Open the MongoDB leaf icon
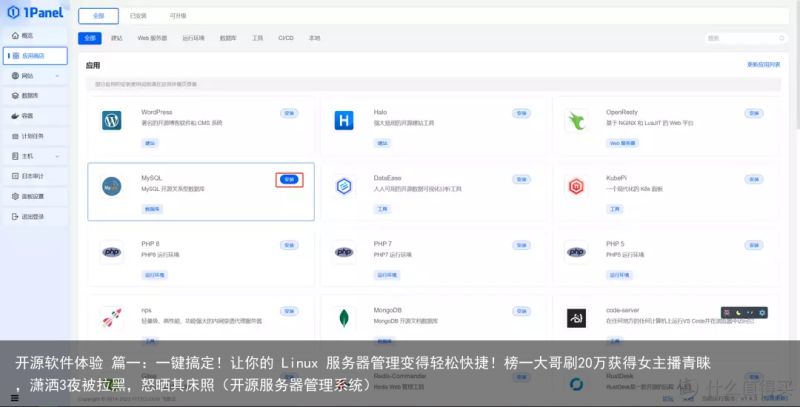800x407 pixels. pyautogui.click(x=344, y=318)
